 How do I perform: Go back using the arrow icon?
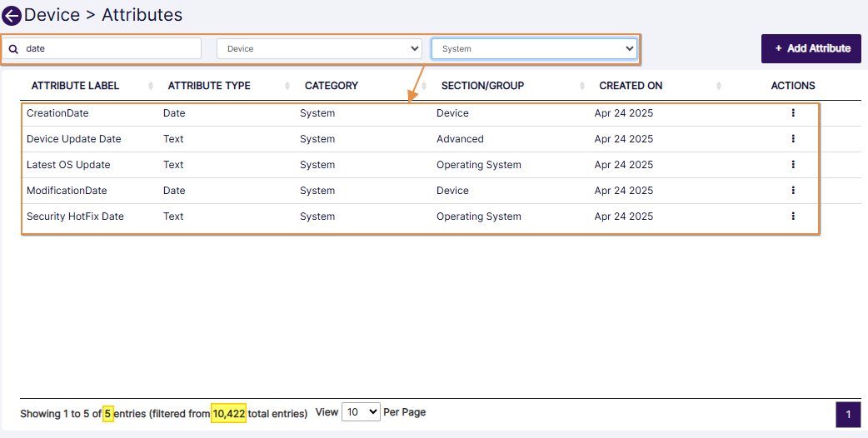point(12,16)
